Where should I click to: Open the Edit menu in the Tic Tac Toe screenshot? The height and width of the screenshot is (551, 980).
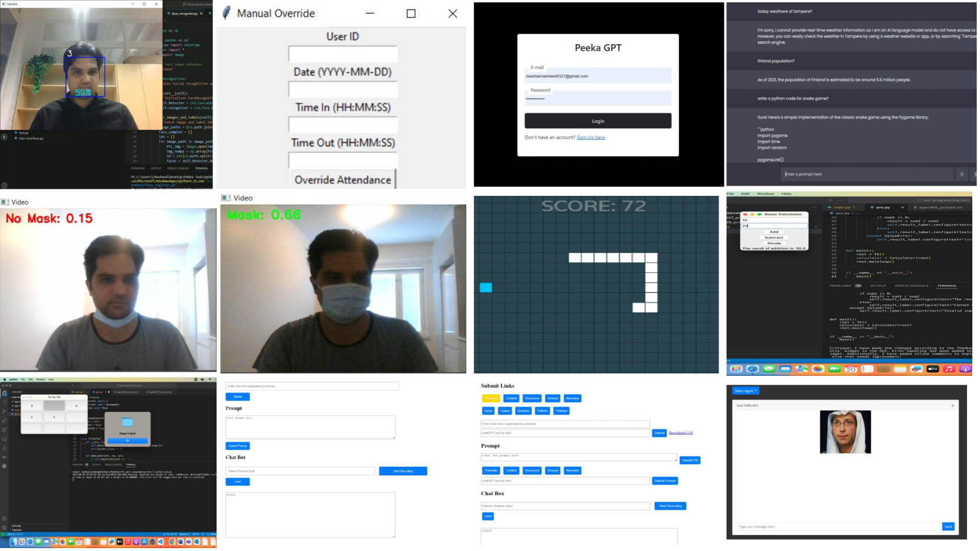(x=31, y=379)
